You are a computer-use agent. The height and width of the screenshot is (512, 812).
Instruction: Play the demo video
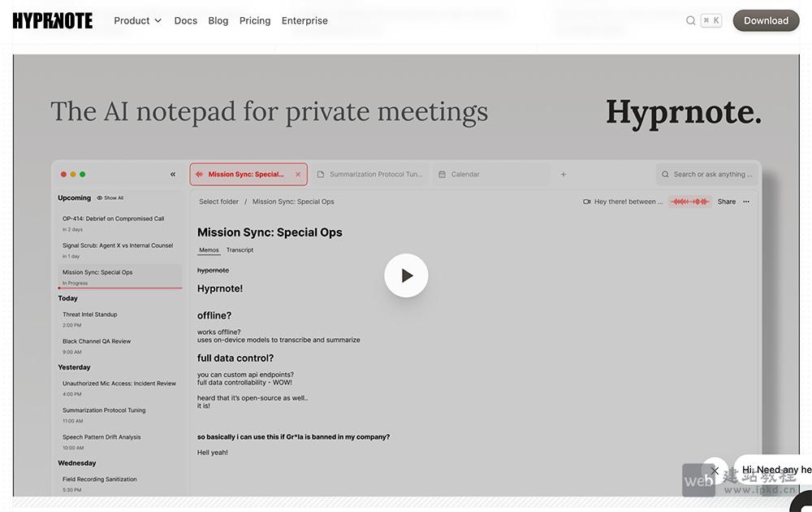click(x=406, y=276)
